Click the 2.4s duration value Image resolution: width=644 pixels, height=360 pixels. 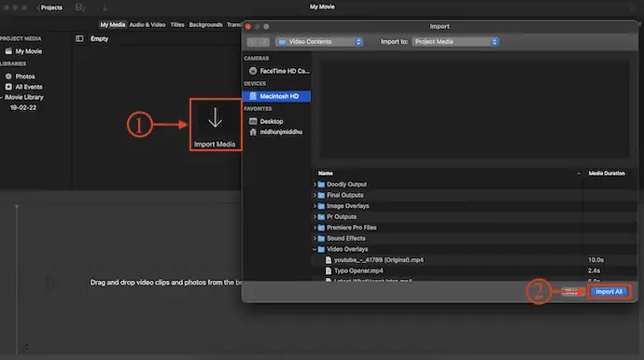coord(594,270)
